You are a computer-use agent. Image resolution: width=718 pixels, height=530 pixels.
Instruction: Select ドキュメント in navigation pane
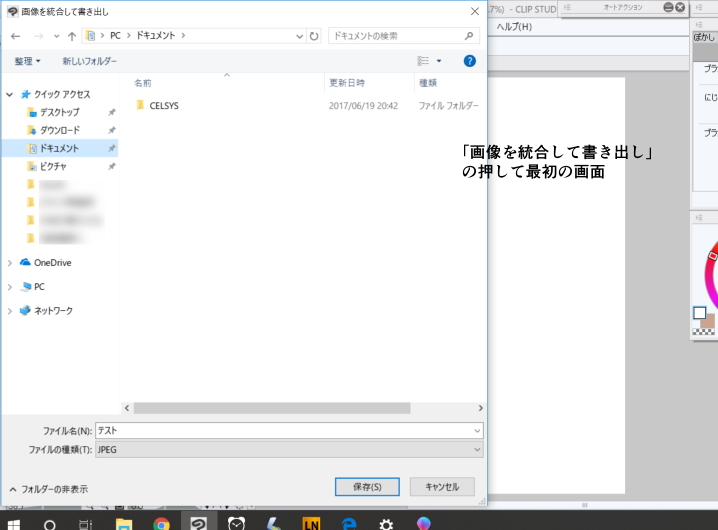pos(59,148)
